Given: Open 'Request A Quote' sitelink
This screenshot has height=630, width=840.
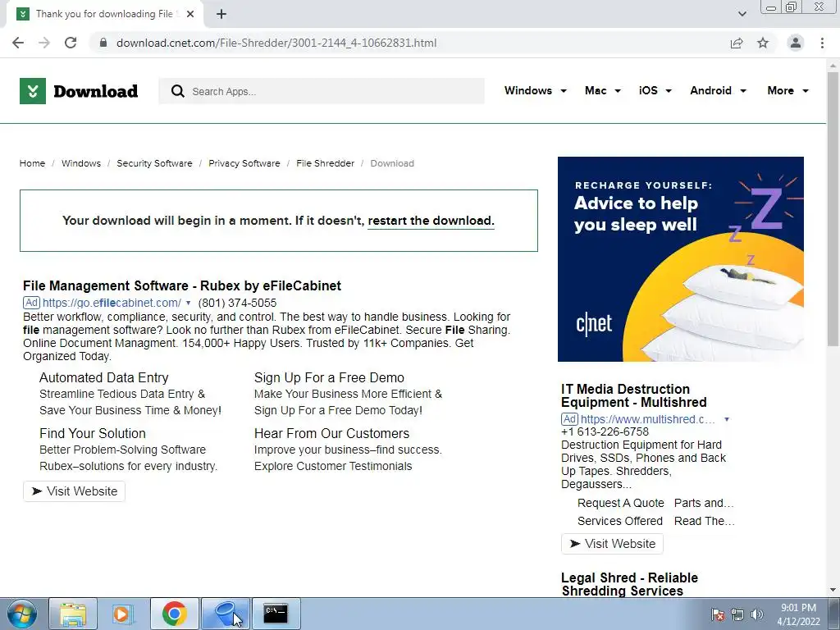Looking at the screenshot, I should (x=621, y=503).
